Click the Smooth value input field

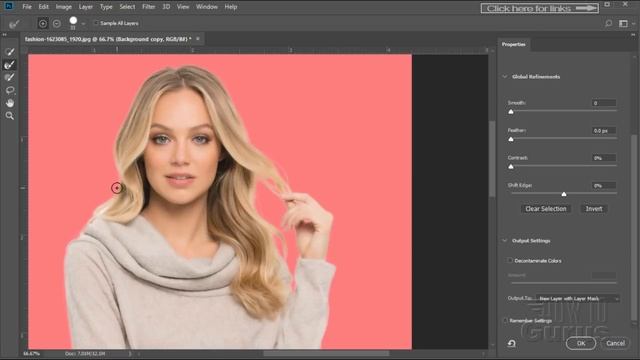click(604, 103)
